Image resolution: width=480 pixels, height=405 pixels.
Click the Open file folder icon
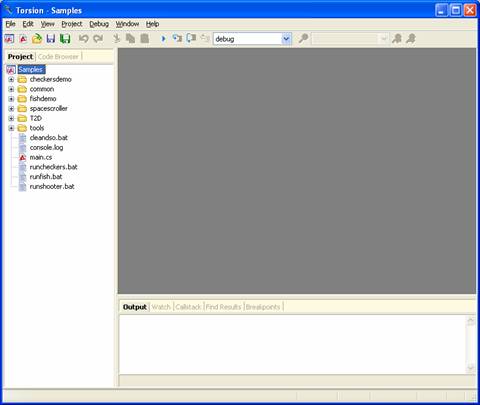37,39
